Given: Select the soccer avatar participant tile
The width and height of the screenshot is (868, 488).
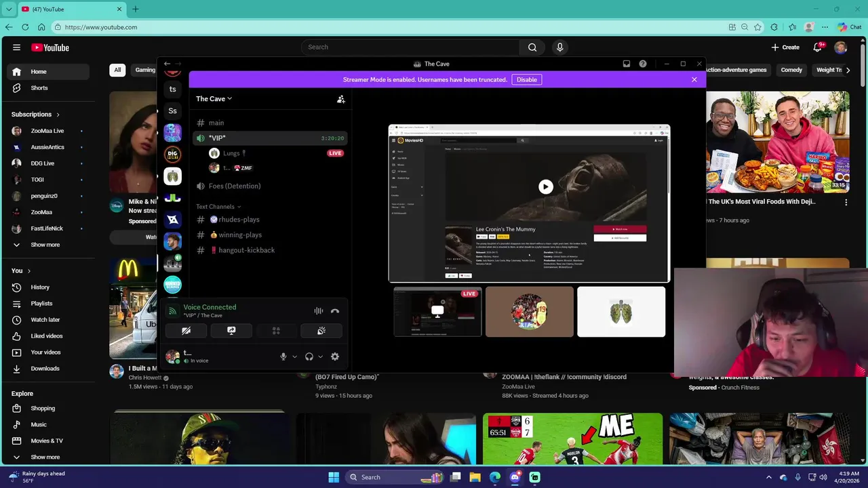Looking at the screenshot, I should (x=530, y=312).
